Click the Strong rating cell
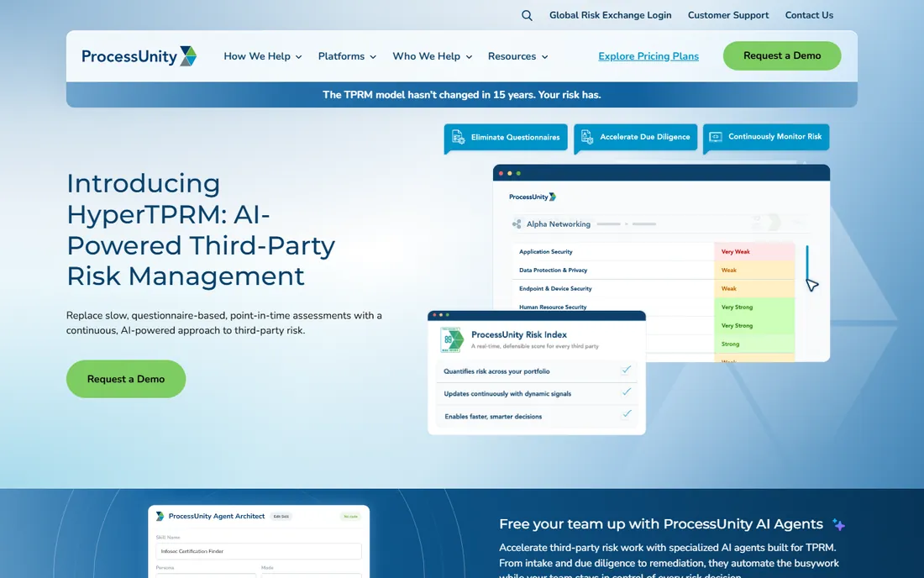The image size is (924, 578). (x=753, y=344)
